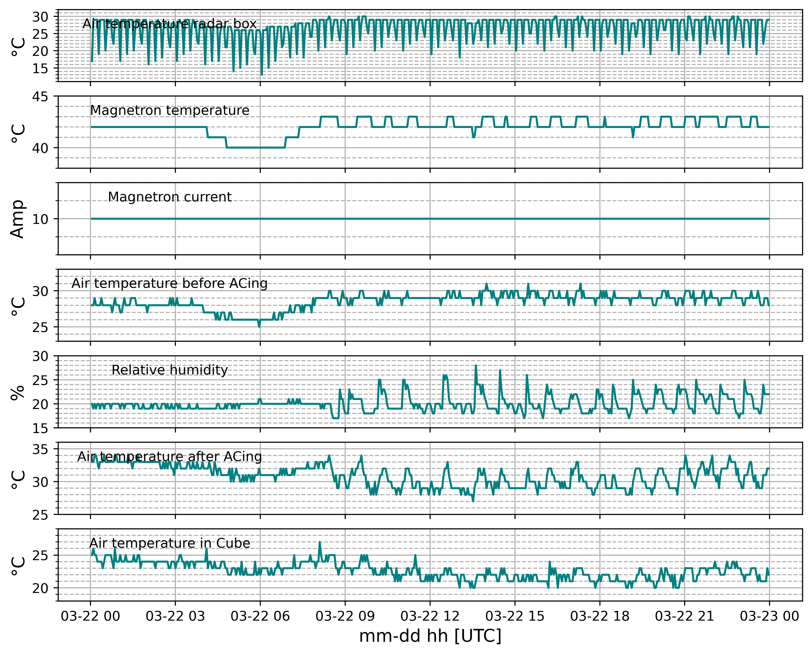Click the 'Magnetron temperature' plot title
This screenshot has height=655, width=812.
[x=169, y=111]
